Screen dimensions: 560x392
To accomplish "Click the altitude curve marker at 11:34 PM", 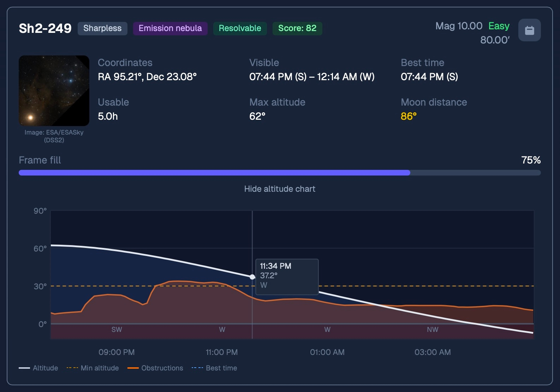I will coord(252,277).
